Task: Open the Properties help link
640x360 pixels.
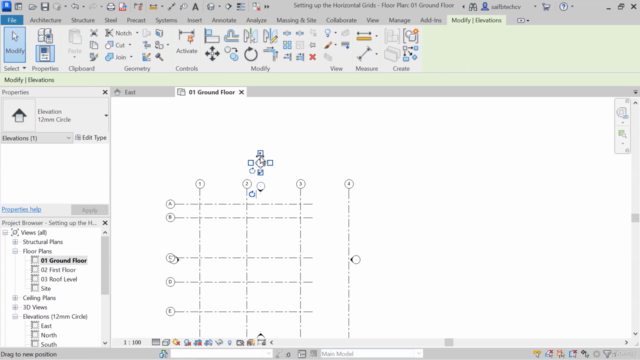Action: (x=21, y=209)
